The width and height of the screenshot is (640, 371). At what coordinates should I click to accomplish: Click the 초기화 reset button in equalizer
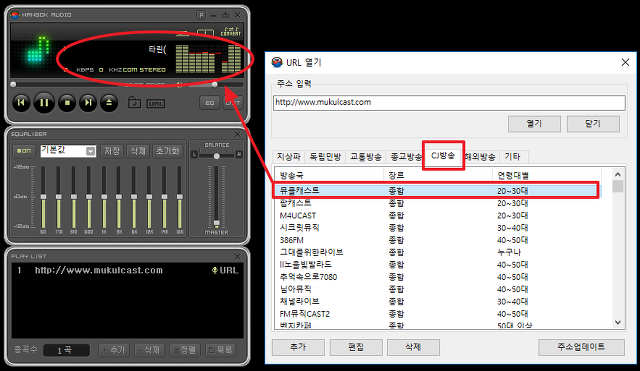(x=167, y=151)
